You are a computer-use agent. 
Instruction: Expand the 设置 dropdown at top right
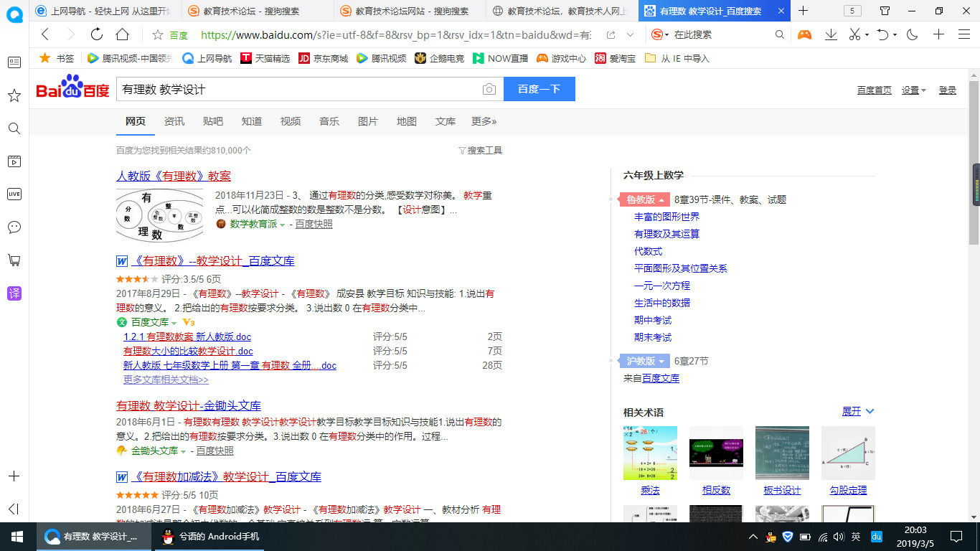(914, 90)
